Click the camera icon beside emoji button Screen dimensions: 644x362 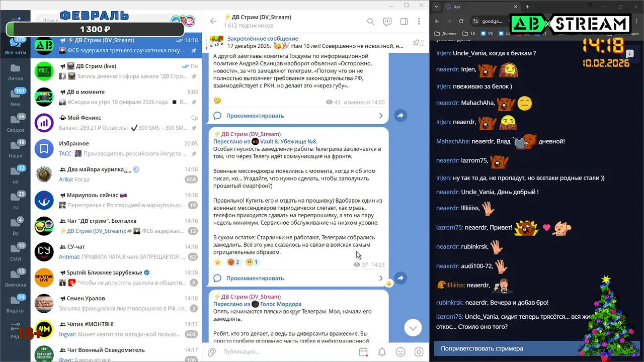click(x=419, y=352)
